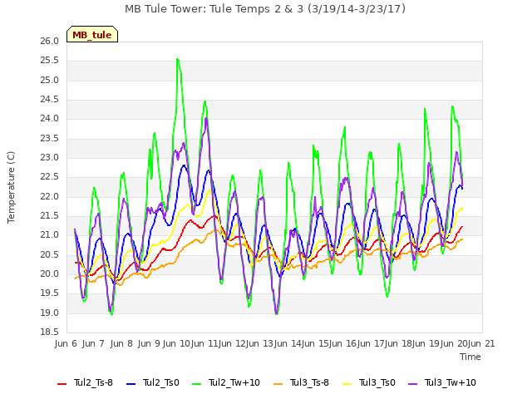Click the 19.5 y-axis tick label
The image size is (532, 399).
pyautogui.click(x=50, y=293)
